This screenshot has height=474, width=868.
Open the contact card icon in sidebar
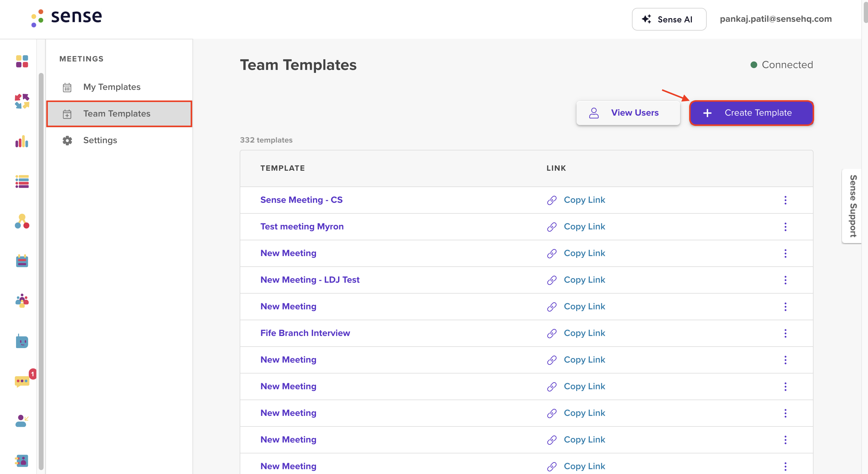point(22,460)
